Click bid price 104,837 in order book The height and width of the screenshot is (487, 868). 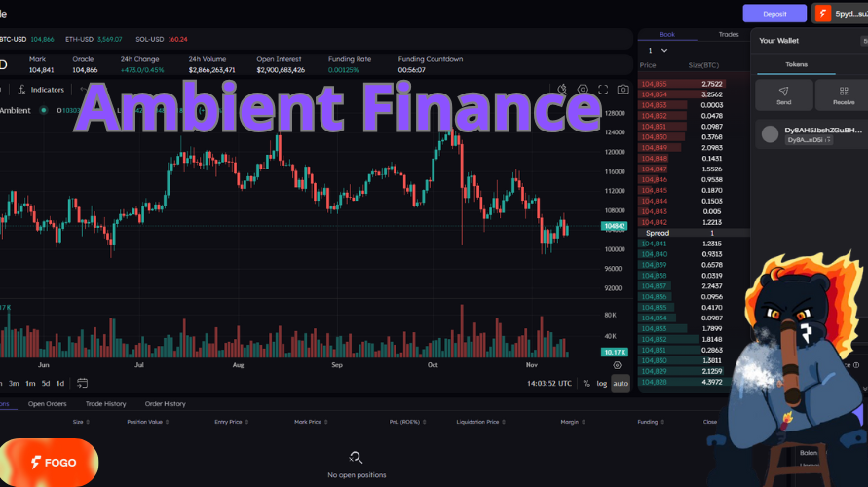654,286
